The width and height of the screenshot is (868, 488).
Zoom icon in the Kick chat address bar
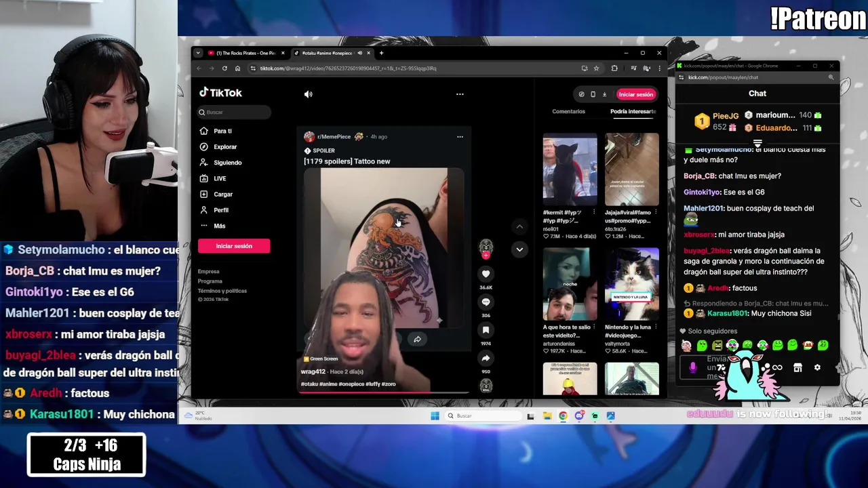(831, 77)
